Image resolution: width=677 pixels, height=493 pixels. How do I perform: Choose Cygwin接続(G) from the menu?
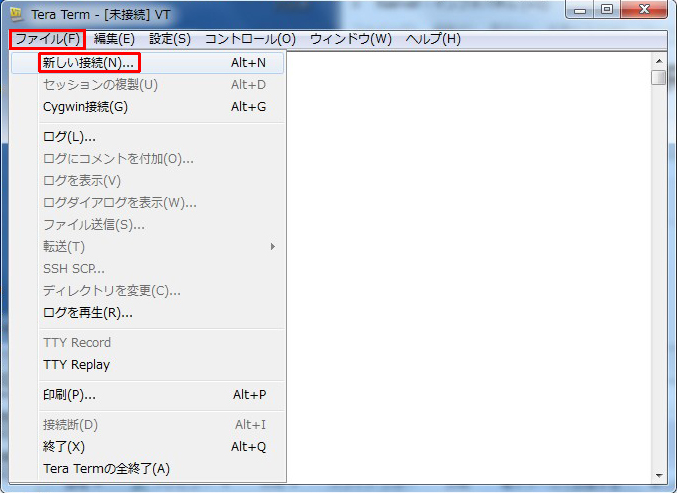click(x=85, y=107)
